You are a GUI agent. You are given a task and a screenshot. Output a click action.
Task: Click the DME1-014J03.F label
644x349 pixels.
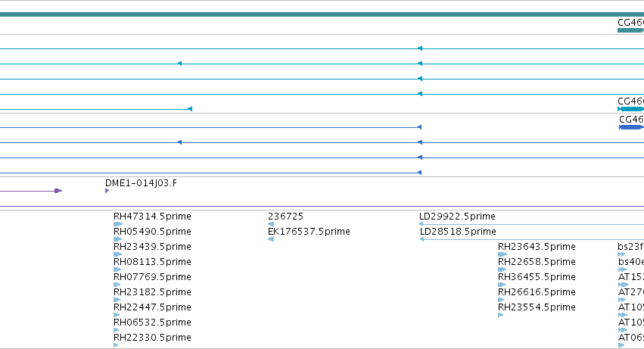pos(141,183)
